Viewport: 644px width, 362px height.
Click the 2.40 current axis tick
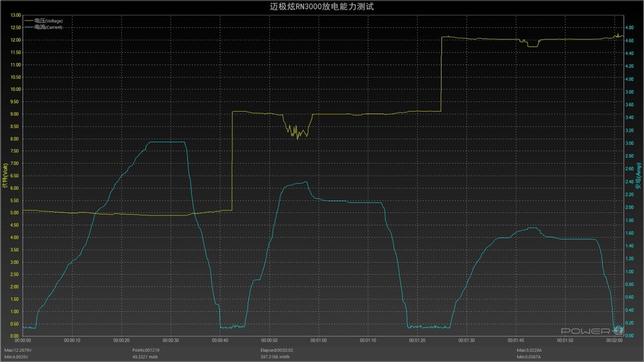[x=630, y=182]
